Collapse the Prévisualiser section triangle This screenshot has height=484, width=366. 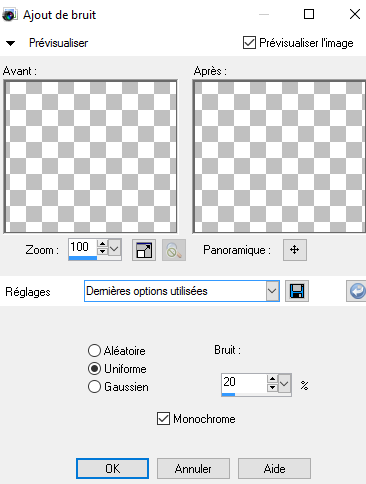11,43
